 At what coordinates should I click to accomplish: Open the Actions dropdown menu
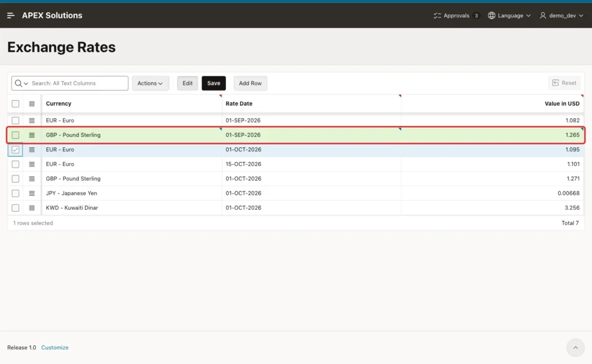(x=150, y=83)
